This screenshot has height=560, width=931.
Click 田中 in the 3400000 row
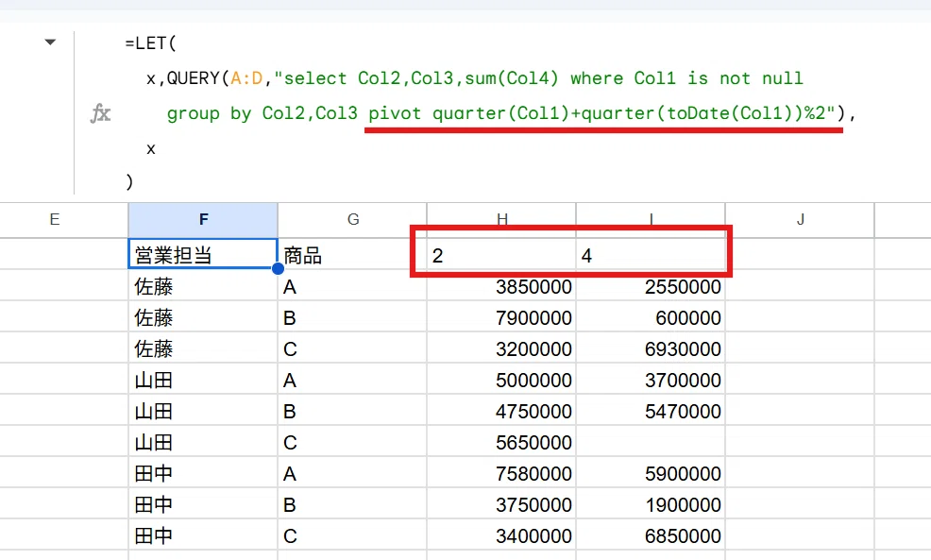coord(203,535)
